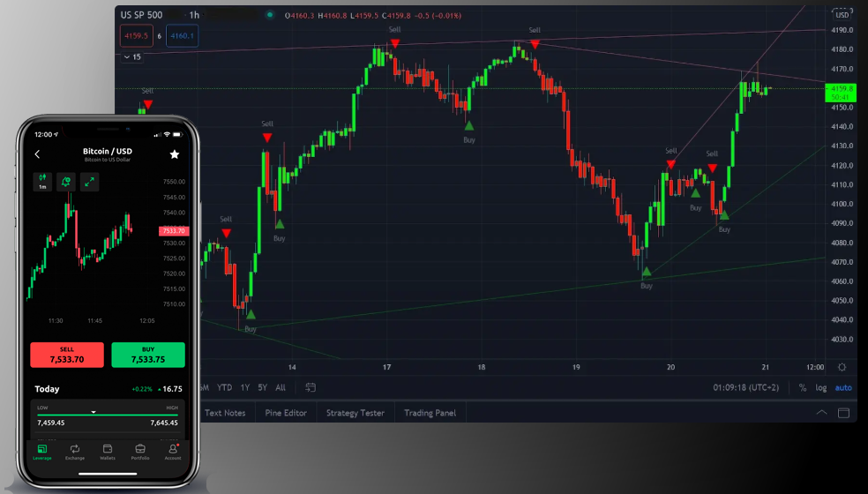Open the Exchange icon in phone bottom bar
This screenshot has width=868, height=494.
[x=75, y=452]
